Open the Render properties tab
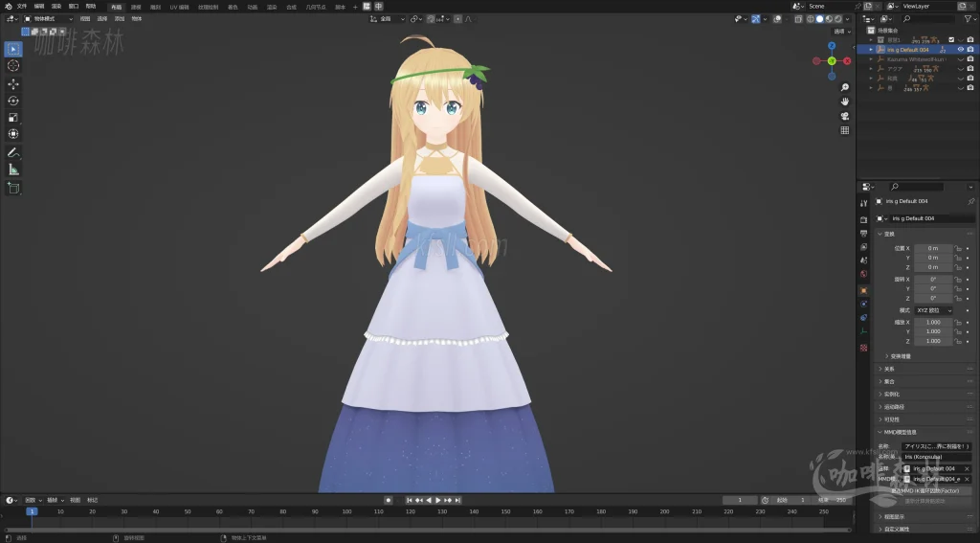The image size is (980, 543). tap(864, 219)
